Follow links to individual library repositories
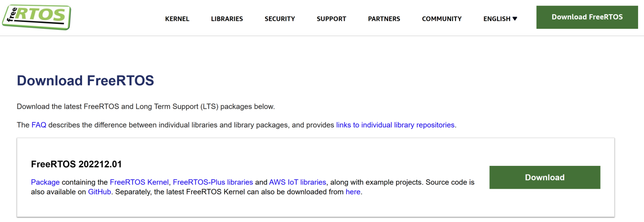 point(395,125)
